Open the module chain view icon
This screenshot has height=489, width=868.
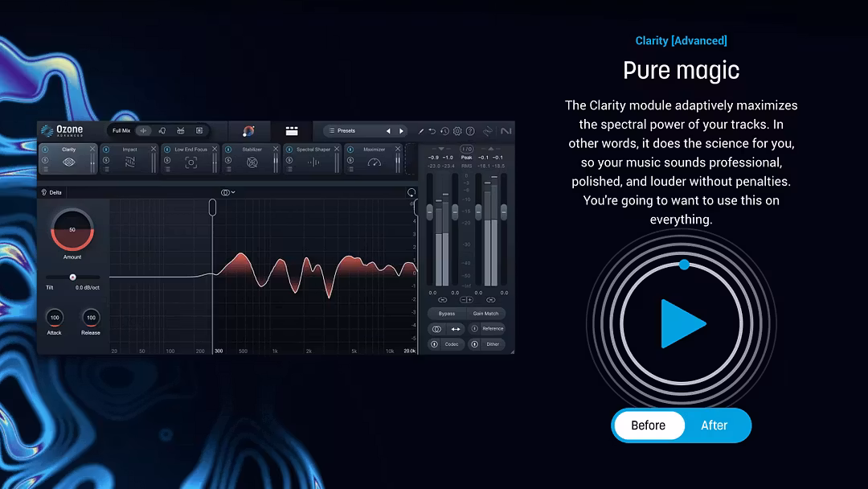[292, 131]
